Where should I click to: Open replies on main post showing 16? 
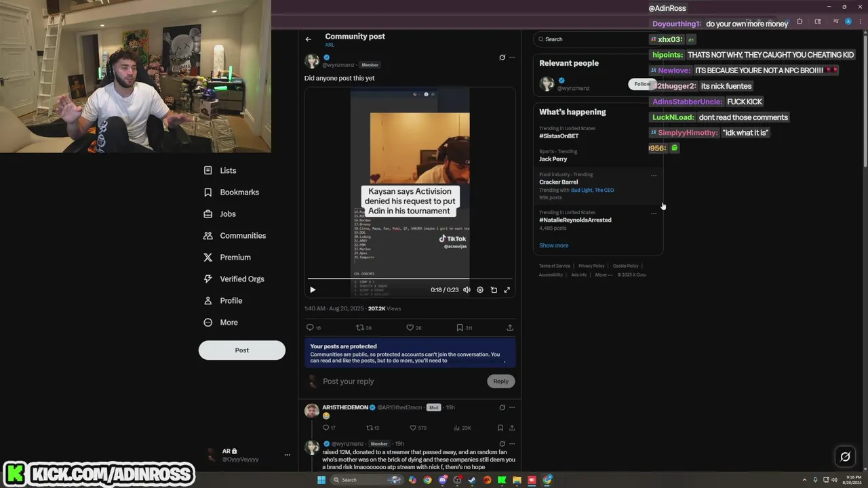coord(313,327)
